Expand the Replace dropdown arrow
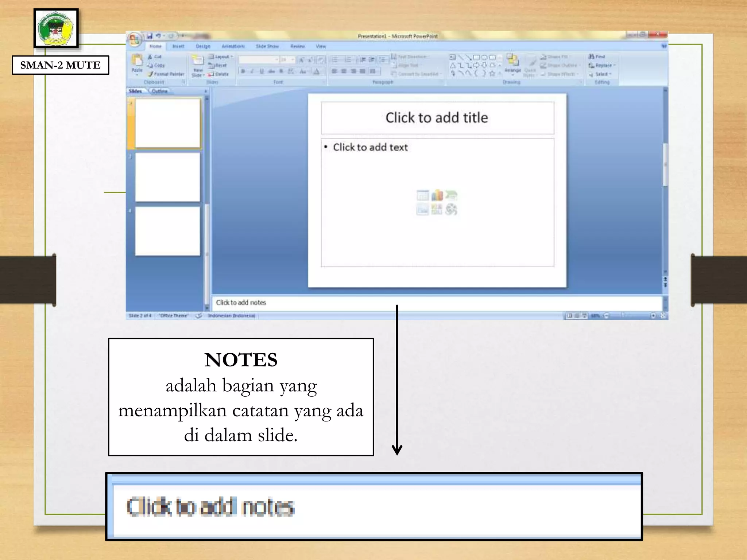Screen dimensions: 747x560 click(x=615, y=65)
